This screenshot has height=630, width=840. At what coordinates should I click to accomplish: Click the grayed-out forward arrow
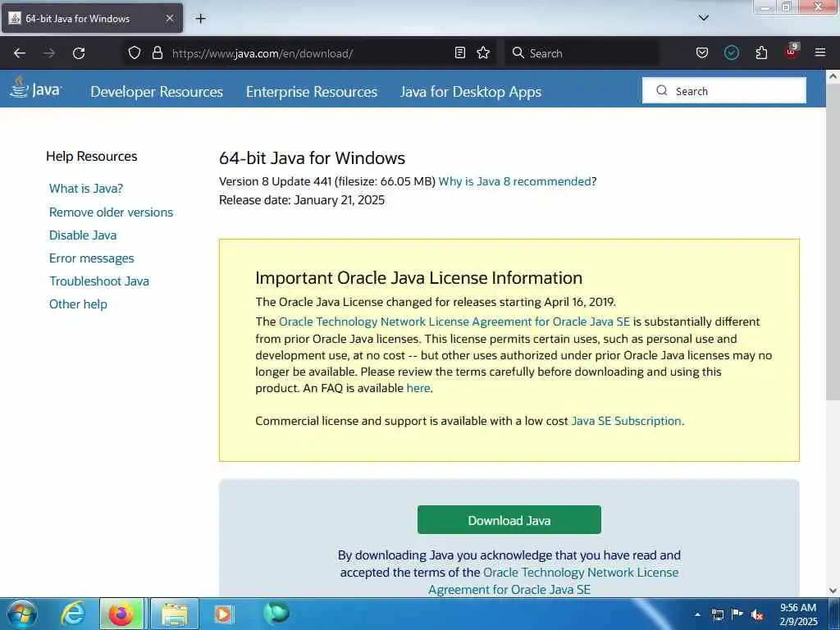tap(49, 53)
